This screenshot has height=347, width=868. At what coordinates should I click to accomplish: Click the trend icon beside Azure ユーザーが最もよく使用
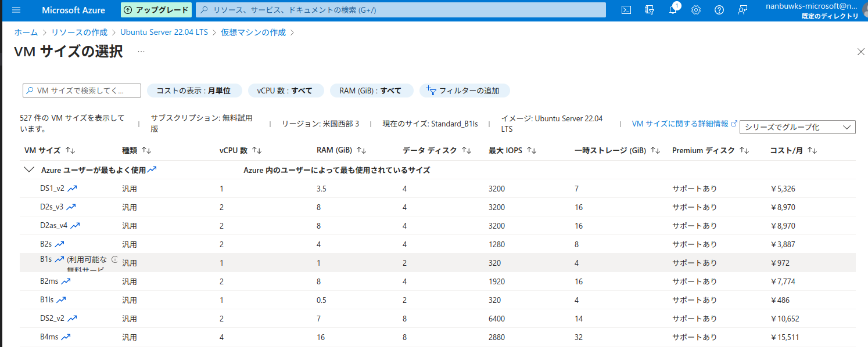(x=152, y=169)
